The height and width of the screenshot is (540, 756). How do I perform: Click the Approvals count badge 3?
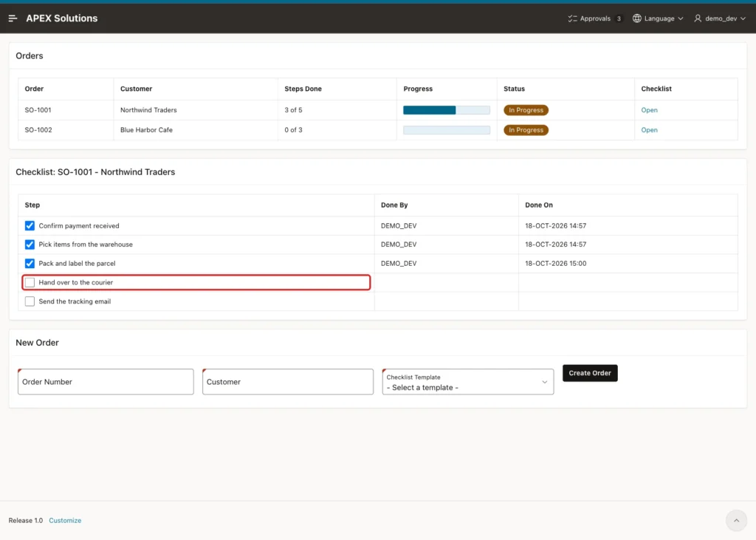pyautogui.click(x=619, y=18)
